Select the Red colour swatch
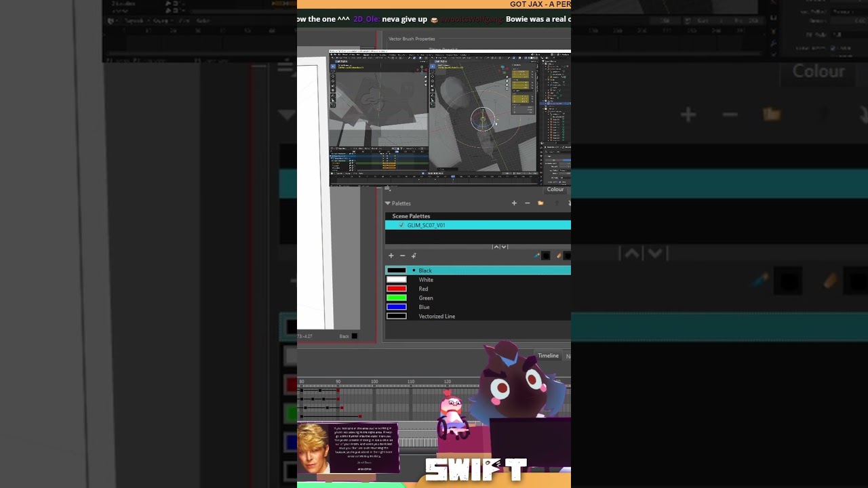868x488 pixels. (397, 289)
